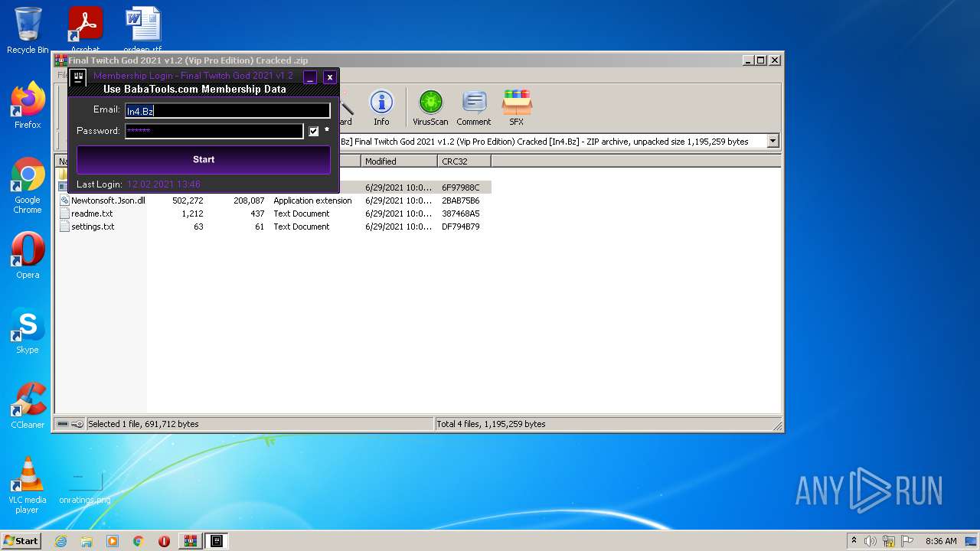Click 'Selected 1 file, 691,712 bytes' status

click(x=143, y=424)
